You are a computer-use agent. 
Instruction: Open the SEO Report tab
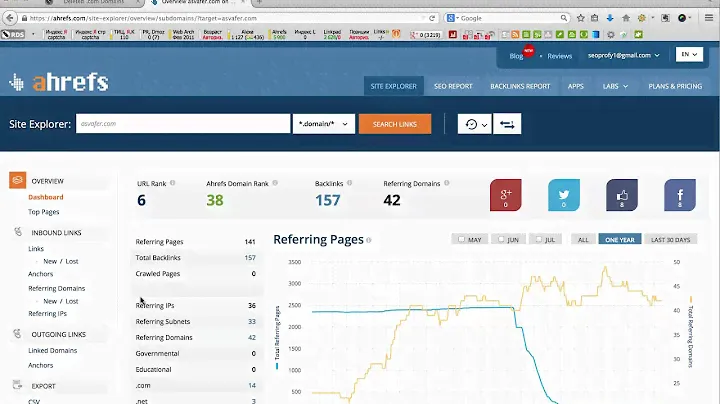pyautogui.click(x=452, y=86)
